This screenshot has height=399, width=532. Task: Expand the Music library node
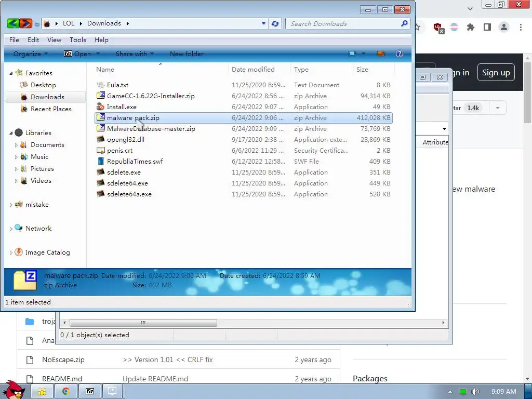(16, 157)
